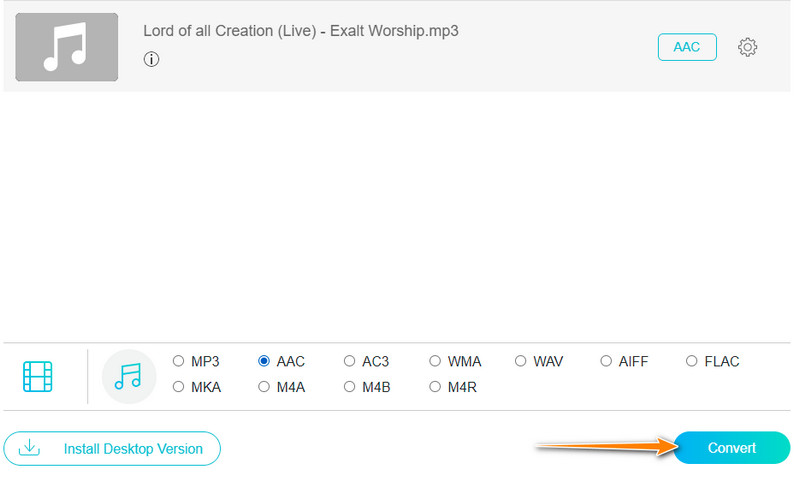The height and width of the screenshot is (482, 800).
Task: Choose the AC3 format option
Action: [349, 361]
